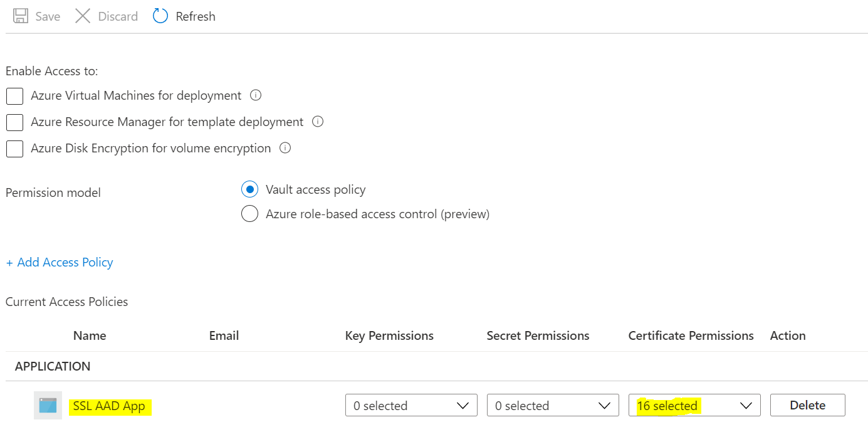
Task: Open info tooltip for Azure Virtual Machines
Action: click(256, 95)
